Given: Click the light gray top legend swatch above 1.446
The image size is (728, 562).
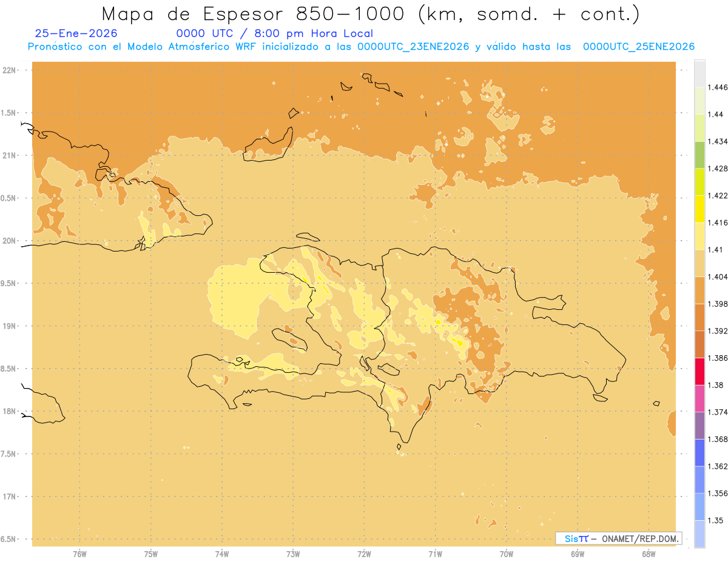Looking at the screenshot, I should tap(699, 74).
